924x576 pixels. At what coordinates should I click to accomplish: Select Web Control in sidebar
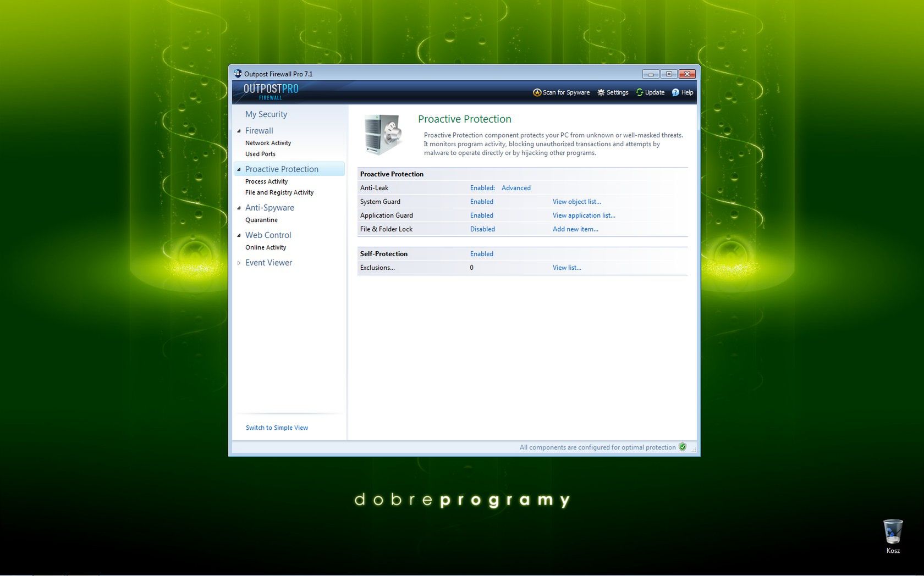tap(268, 235)
